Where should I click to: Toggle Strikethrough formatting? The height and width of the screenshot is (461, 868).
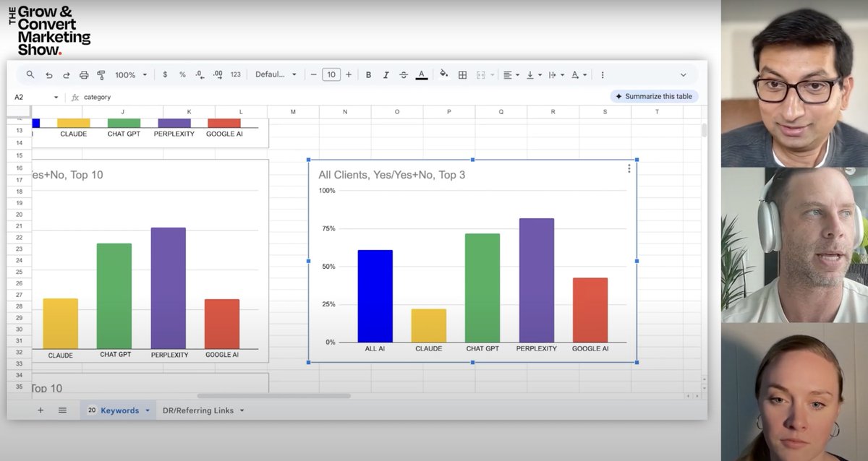tap(404, 75)
